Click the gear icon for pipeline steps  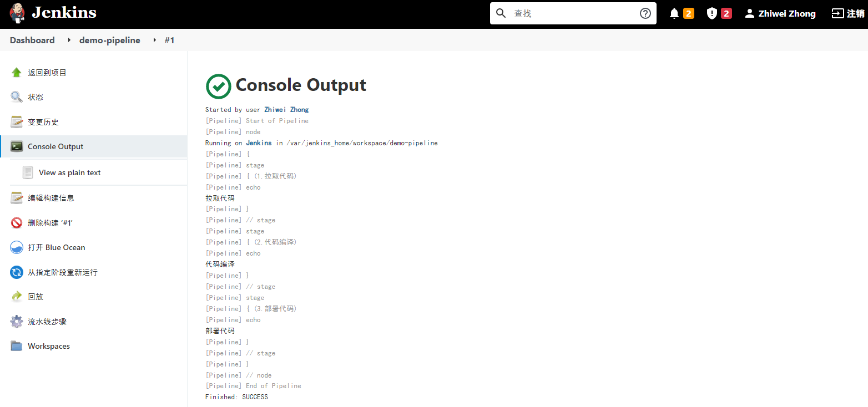tap(17, 322)
